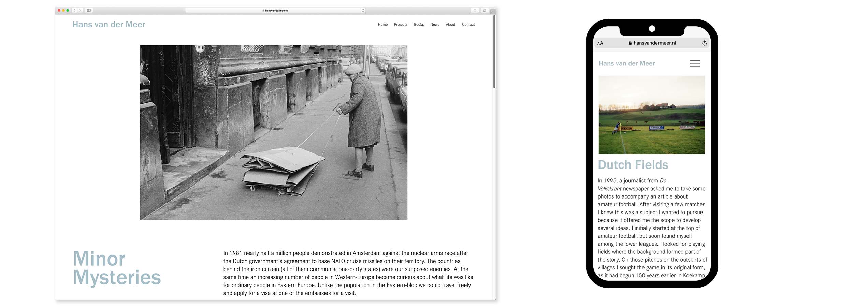The image size is (868, 307).
Task: Navigate to the News section
Action: 435,25
